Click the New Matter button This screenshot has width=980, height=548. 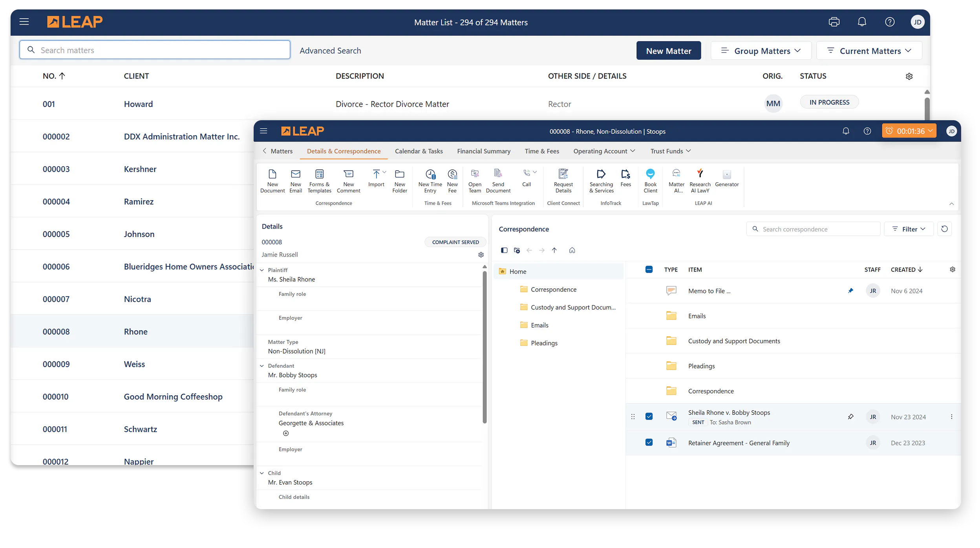click(668, 51)
